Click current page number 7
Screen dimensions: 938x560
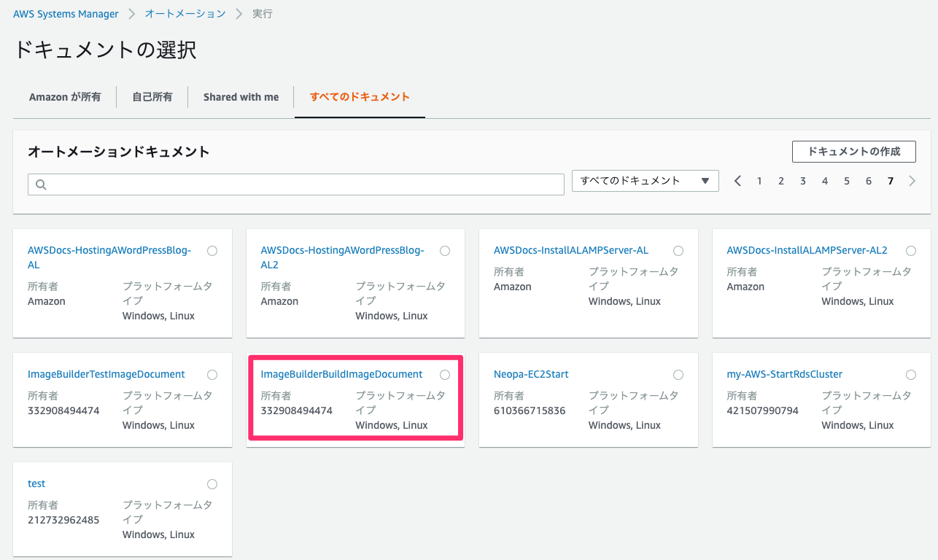pyautogui.click(x=891, y=181)
